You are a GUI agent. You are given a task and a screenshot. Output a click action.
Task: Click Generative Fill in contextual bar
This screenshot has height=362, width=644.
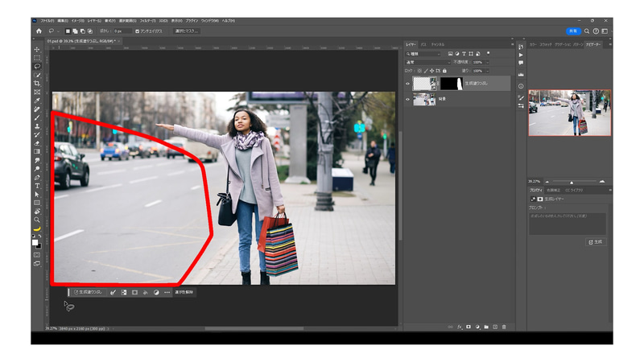tap(88, 292)
